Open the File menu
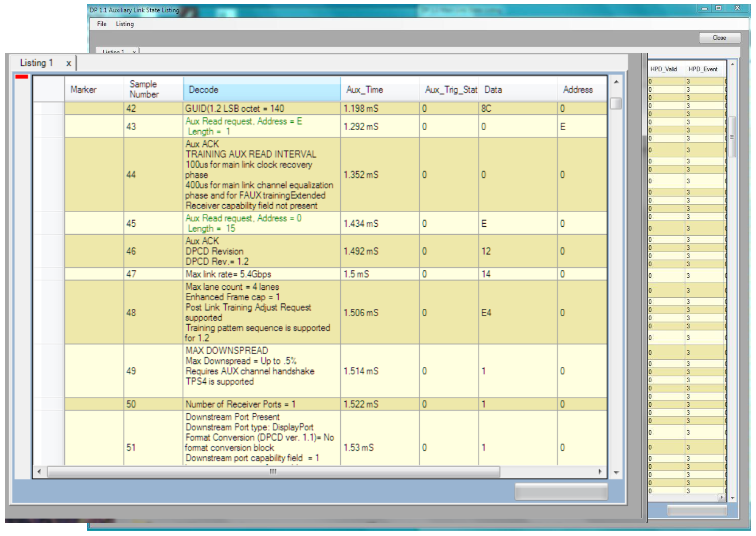Viewport: 756px width, 536px height. (101, 24)
